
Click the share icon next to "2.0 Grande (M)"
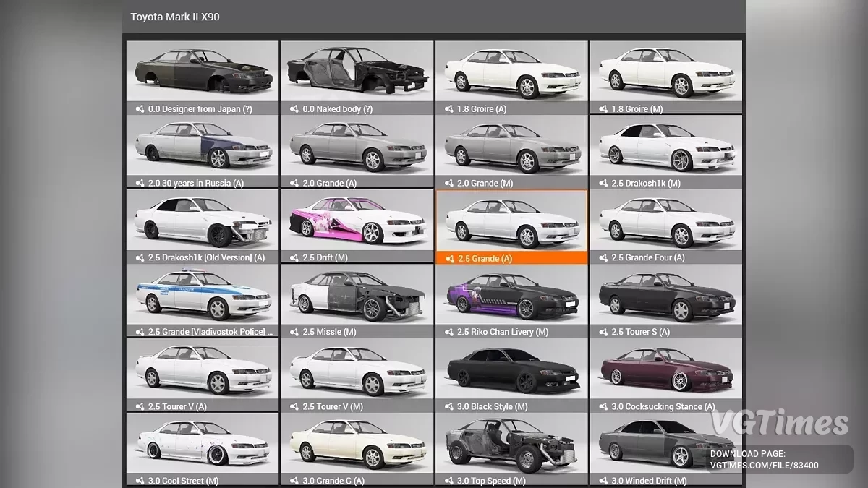point(448,184)
